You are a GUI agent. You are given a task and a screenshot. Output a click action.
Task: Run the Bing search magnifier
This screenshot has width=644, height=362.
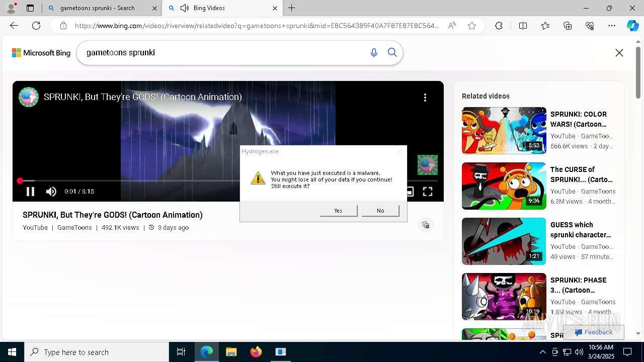(392, 52)
